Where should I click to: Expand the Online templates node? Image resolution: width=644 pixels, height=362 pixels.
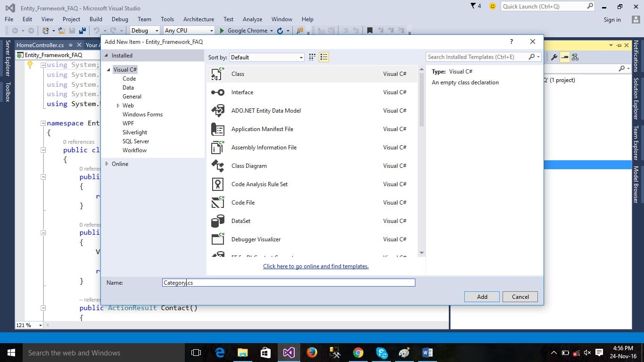pyautogui.click(x=107, y=164)
